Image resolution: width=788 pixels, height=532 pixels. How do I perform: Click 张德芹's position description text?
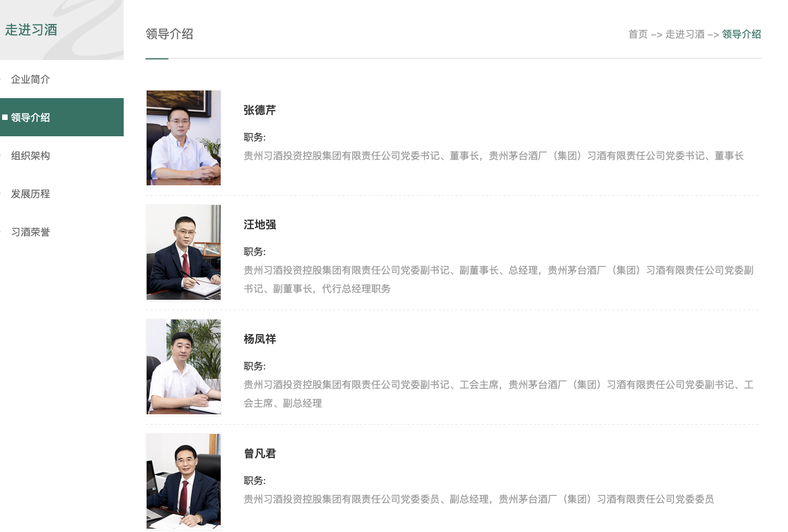click(x=493, y=156)
